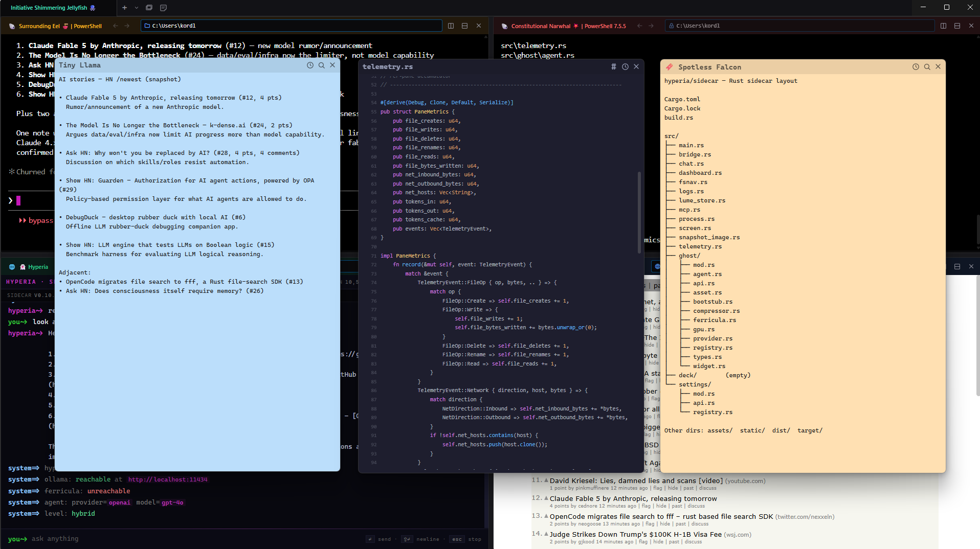Open history clock in the Spotless Falcon panel
Screen dimensions: 980x549
[916, 66]
